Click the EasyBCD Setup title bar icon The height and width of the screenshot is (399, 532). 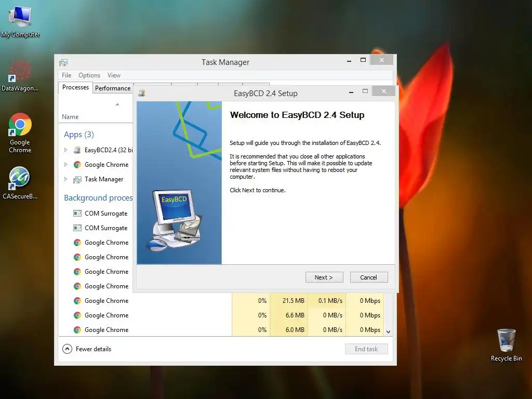pos(142,93)
